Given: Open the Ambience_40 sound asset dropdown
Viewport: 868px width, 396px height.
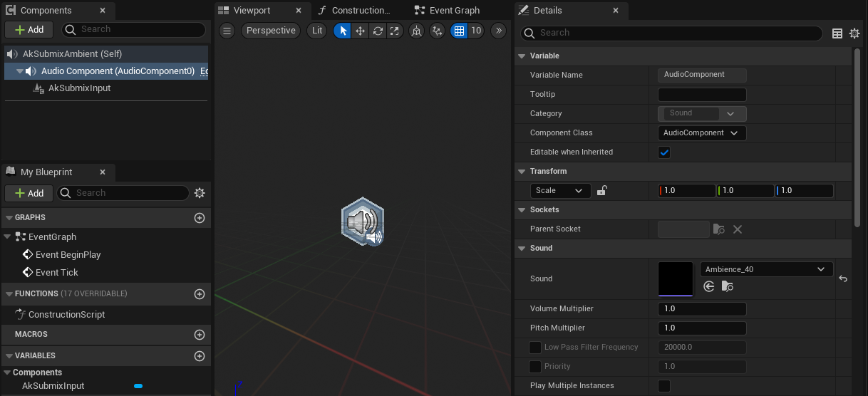Looking at the screenshot, I should 766,269.
